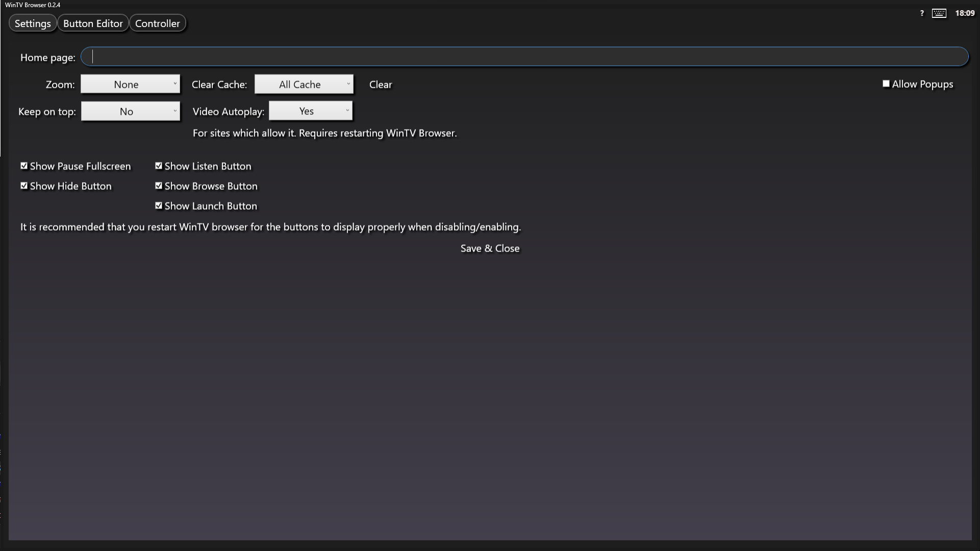Toggle Show Browse Button checkbox
Viewport: 980px width, 551px height.
[159, 186]
